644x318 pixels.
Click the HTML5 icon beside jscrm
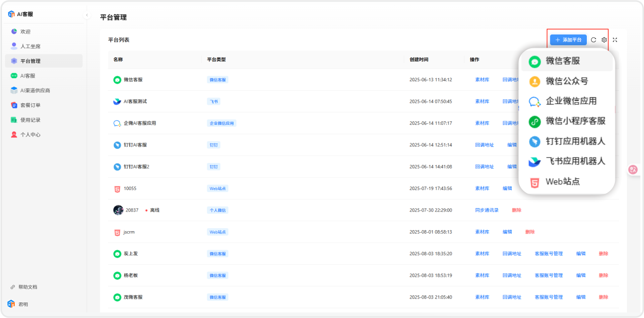pos(117,232)
